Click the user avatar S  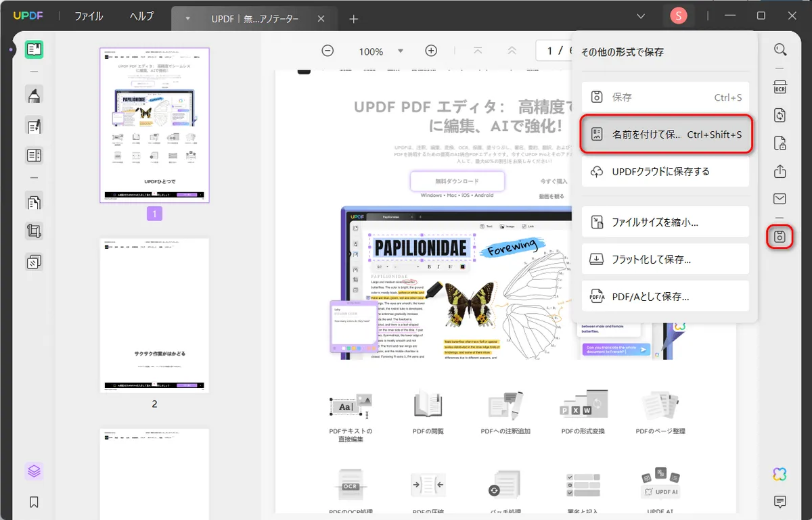[678, 16]
